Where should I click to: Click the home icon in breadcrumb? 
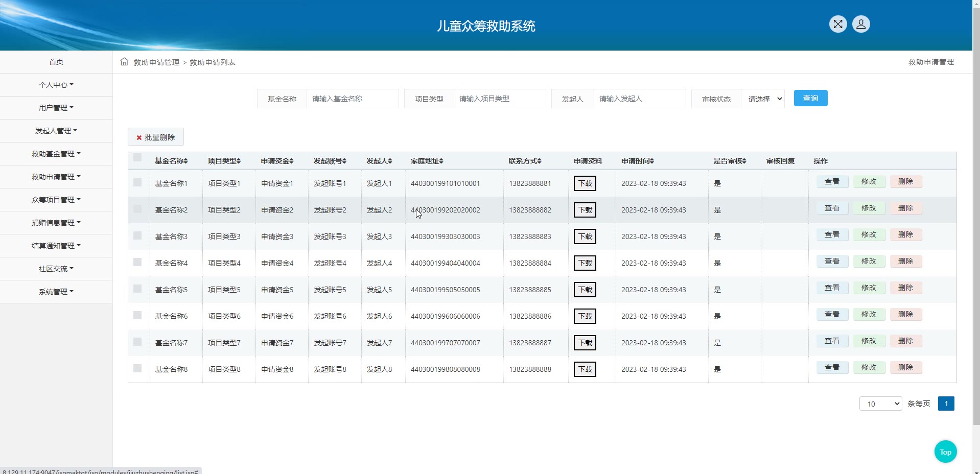124,62
